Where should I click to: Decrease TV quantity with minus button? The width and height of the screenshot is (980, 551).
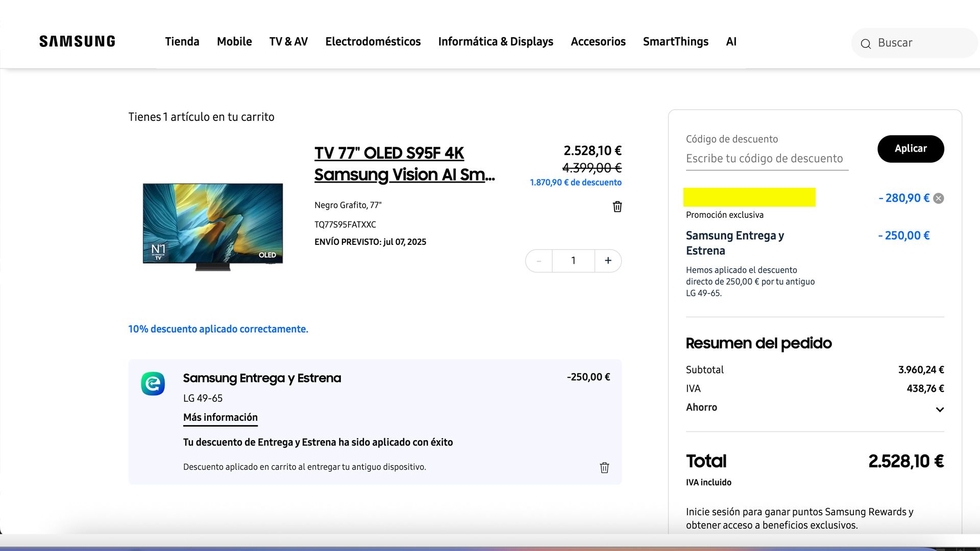coord(539,261)
